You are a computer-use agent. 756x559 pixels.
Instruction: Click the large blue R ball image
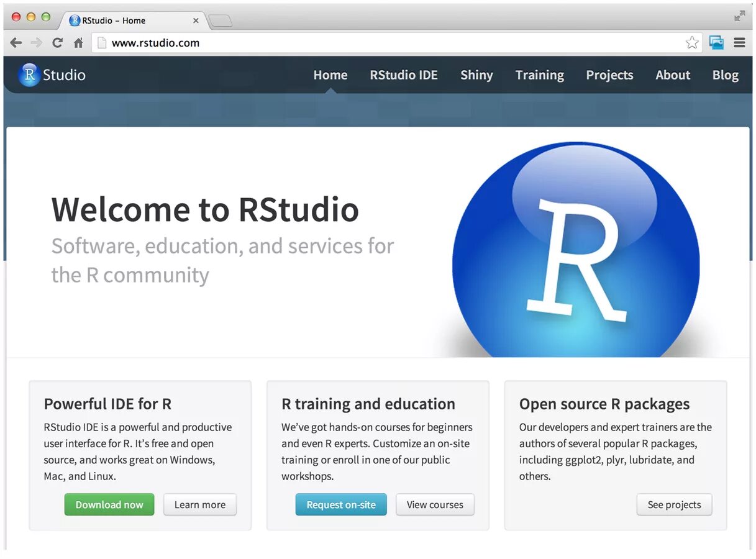576,250
